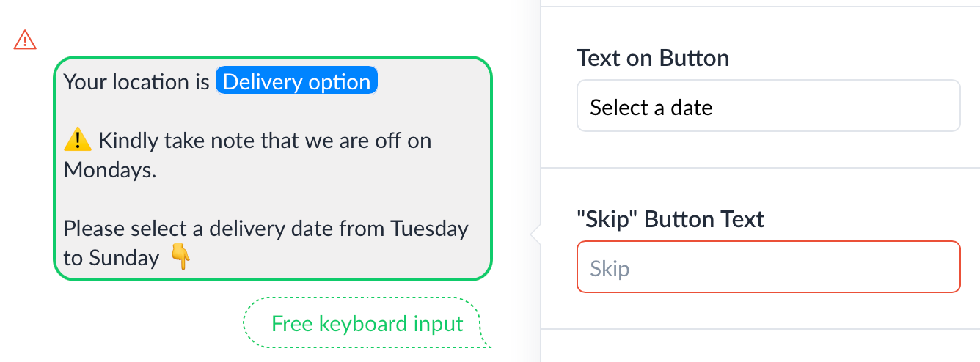Click the word Mondays in the message

click(110, 169)
